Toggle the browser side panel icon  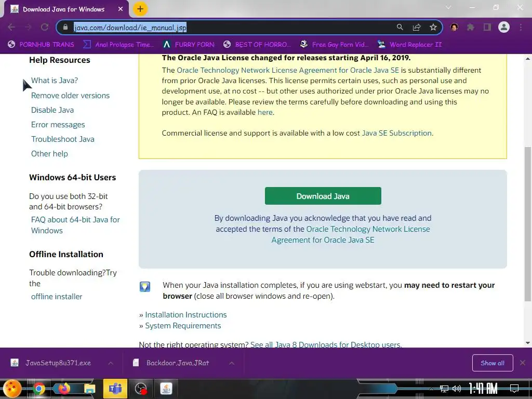pos(487,27)
